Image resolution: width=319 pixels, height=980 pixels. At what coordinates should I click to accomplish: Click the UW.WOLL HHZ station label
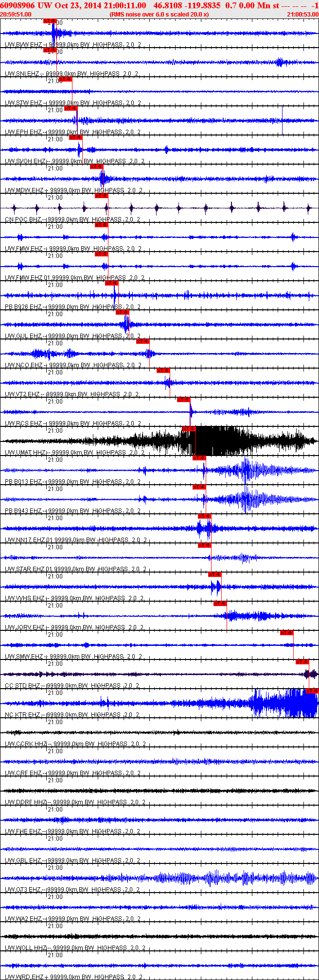(75, 948)
